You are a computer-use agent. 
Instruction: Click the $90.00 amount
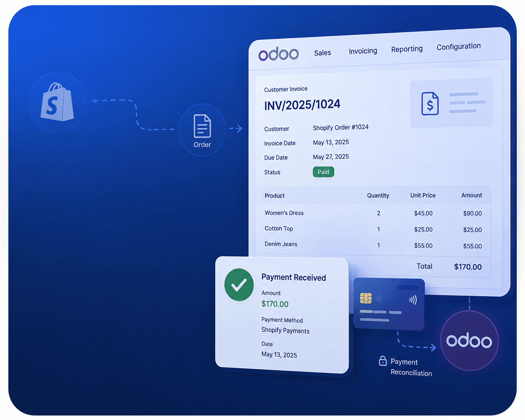point(472,213)
